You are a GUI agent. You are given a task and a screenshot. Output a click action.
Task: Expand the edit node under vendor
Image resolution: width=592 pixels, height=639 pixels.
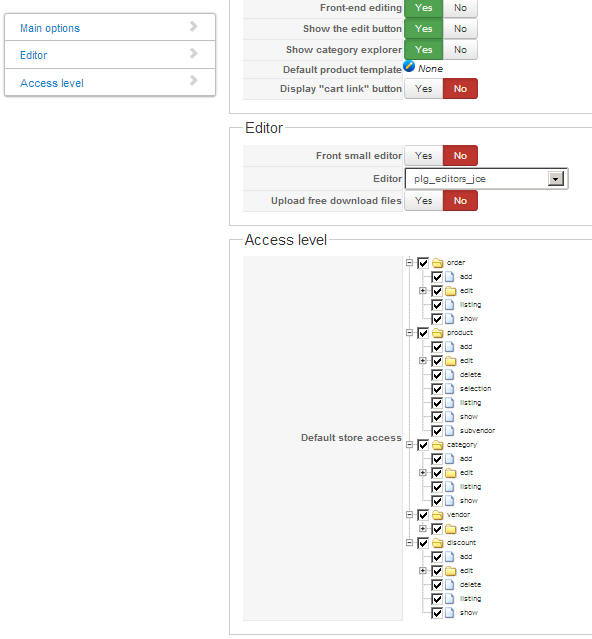(x=423, y=529)
